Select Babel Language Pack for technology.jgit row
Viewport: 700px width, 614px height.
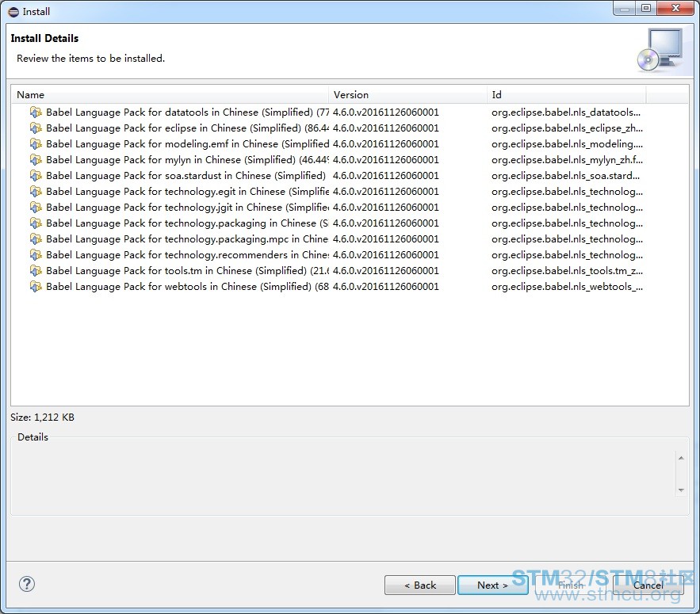186,208
